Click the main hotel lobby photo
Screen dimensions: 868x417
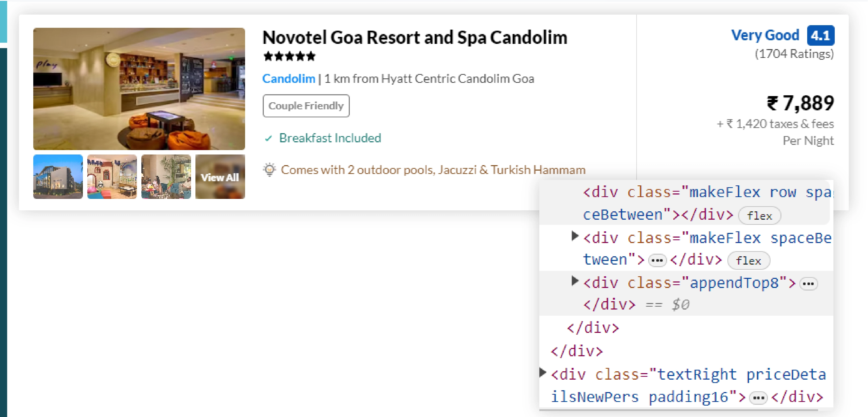coord(139,89)
